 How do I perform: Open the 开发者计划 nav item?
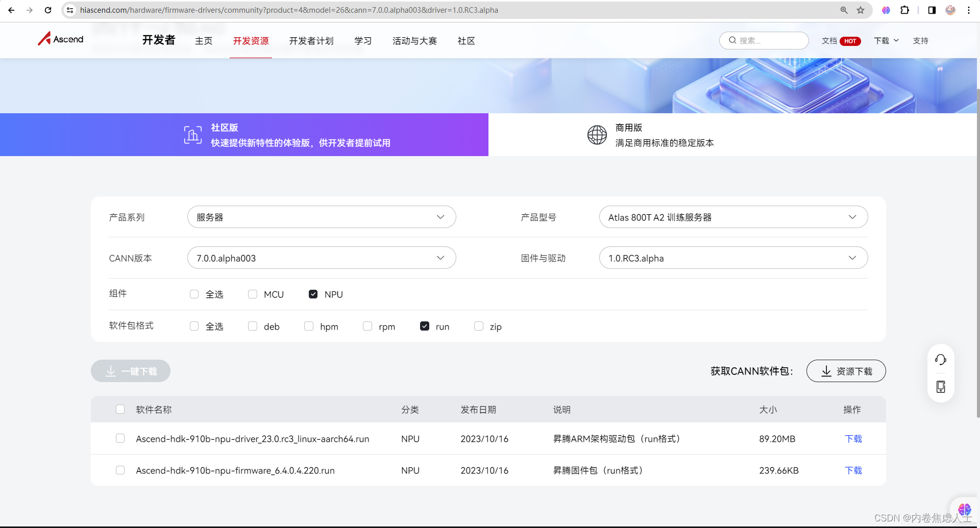[311, 41]
